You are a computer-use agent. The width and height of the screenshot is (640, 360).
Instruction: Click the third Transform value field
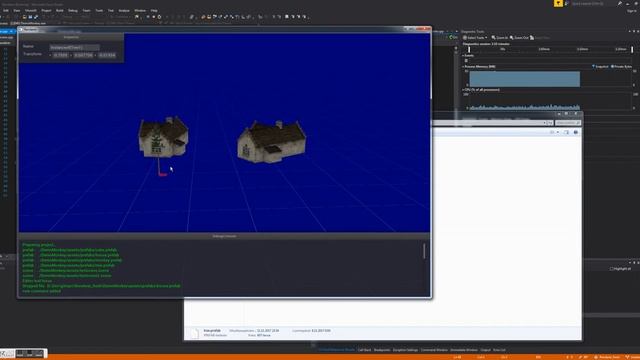[107, 55]
